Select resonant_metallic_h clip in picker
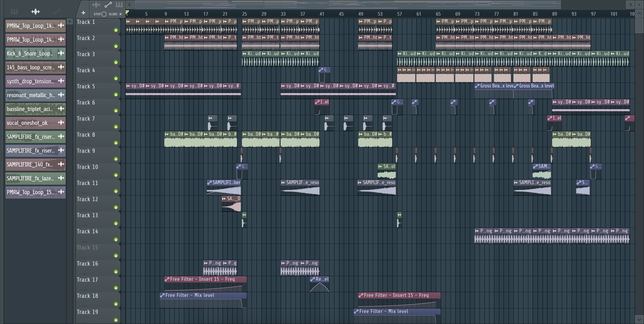 click(x=36, y=95)
